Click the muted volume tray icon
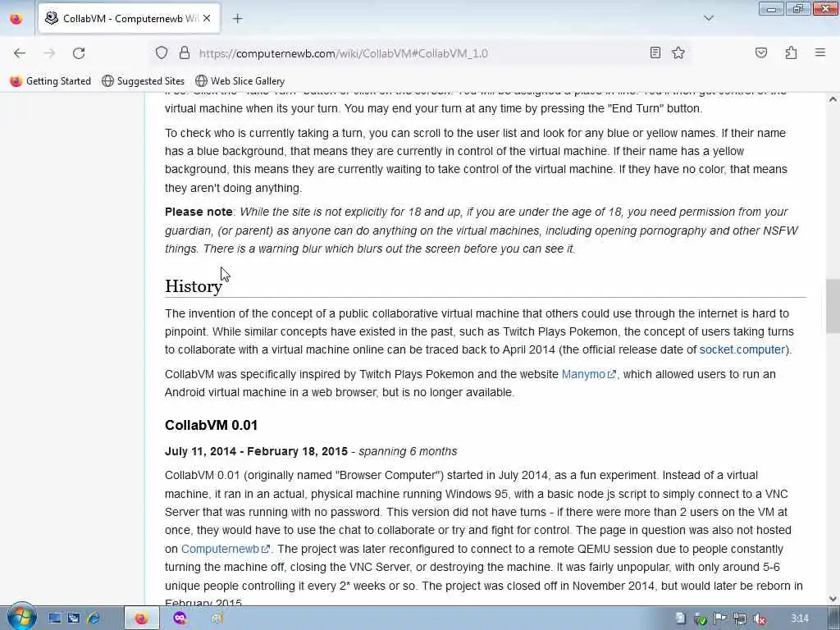840x630 pixels. coord(759,619)
